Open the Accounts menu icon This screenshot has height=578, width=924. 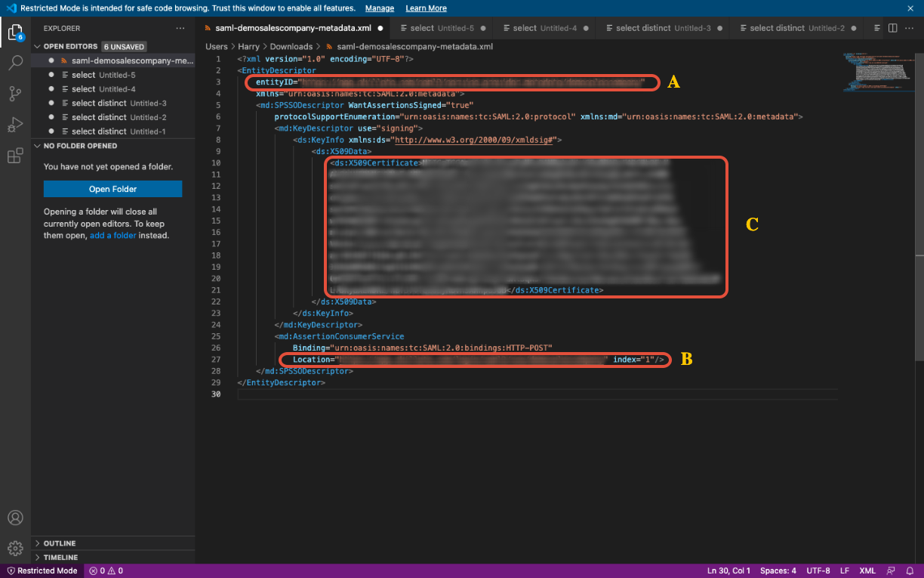pos(15,518)
